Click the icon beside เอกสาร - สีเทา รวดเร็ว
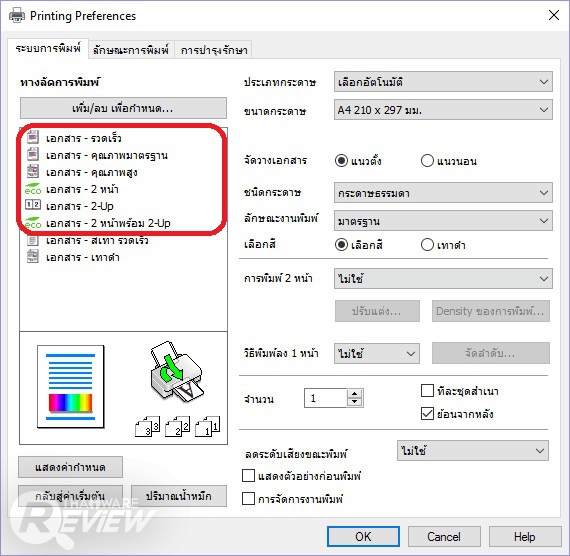This screenshot has width=570, height=556. point(33,240)
